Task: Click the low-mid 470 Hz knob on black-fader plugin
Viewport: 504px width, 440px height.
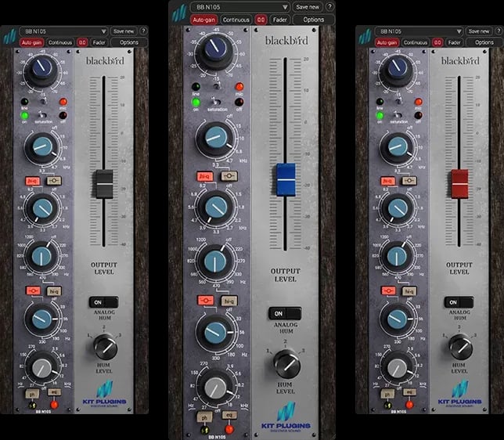Action: [x=41, y=256]
